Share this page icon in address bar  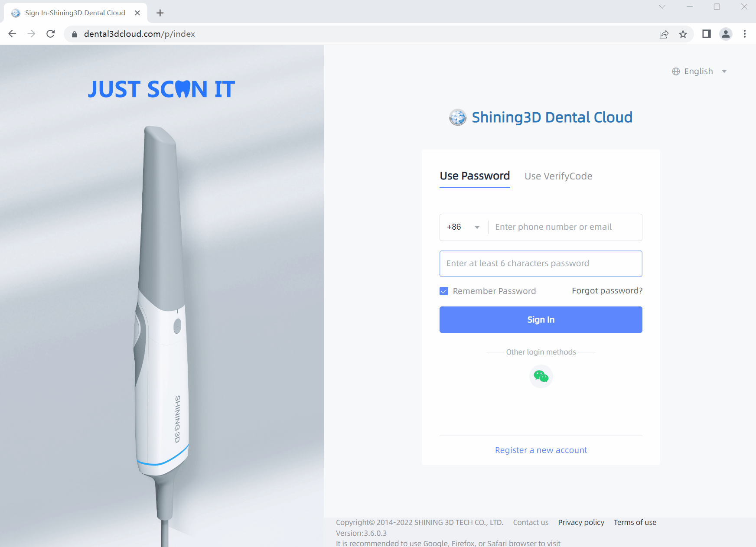tap(664, 34)
